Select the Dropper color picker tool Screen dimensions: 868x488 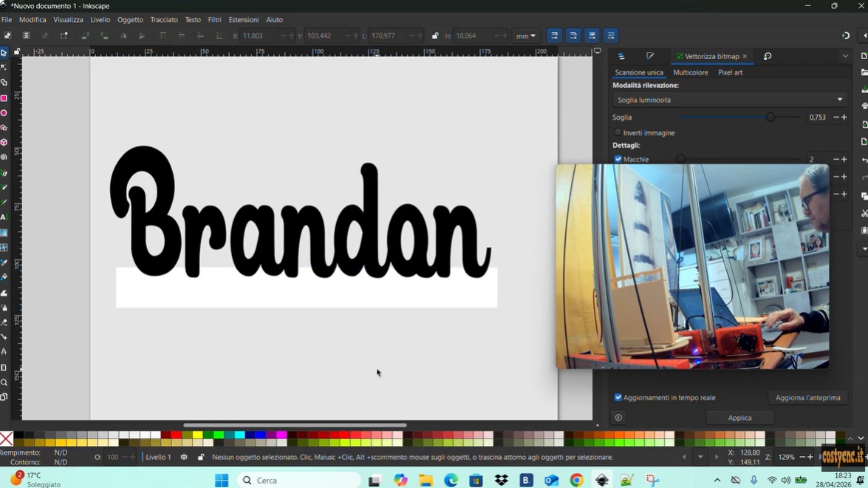pyautogui.click(x=4, y=262)
